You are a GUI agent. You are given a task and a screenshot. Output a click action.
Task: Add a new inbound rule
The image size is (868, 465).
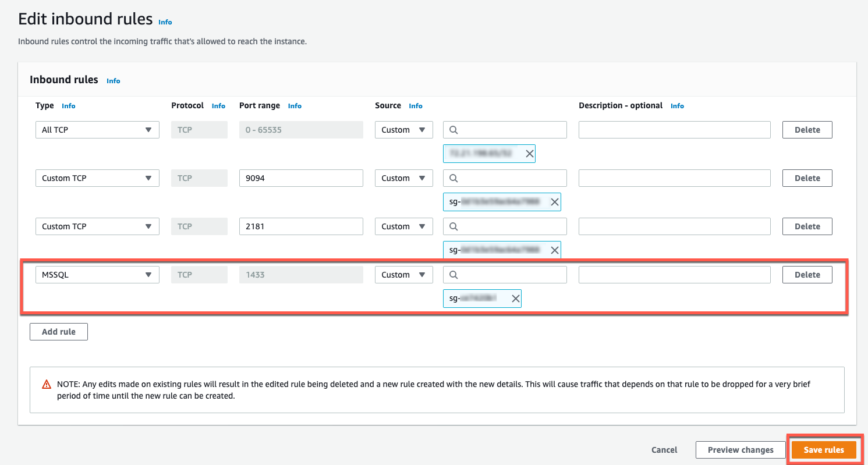[x=59, y=332]
